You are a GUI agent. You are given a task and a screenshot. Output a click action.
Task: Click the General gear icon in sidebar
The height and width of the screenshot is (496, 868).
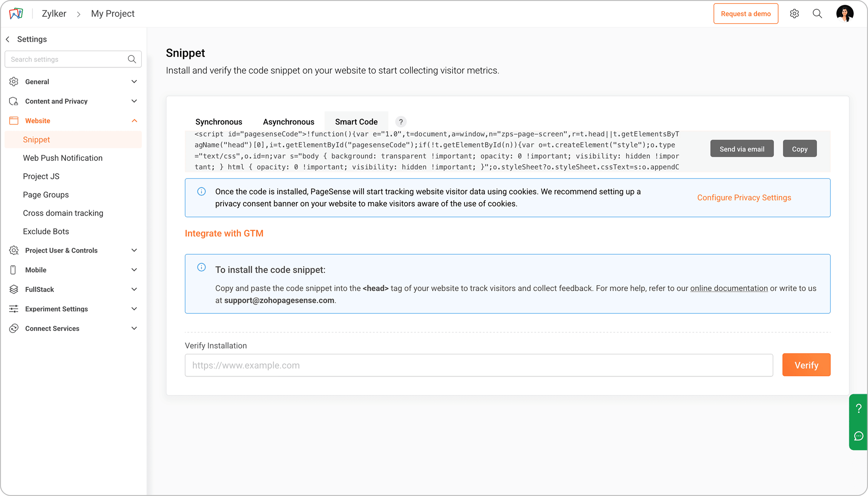14,82
